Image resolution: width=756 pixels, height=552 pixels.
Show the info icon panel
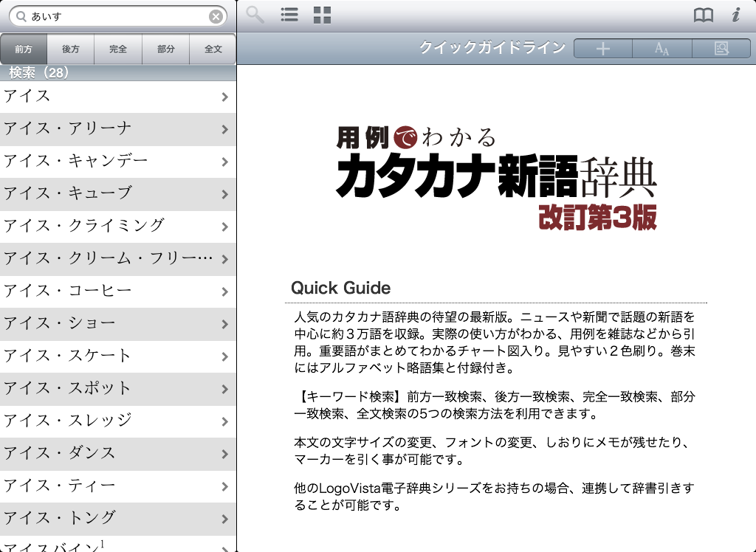click(x=735, y=15)
